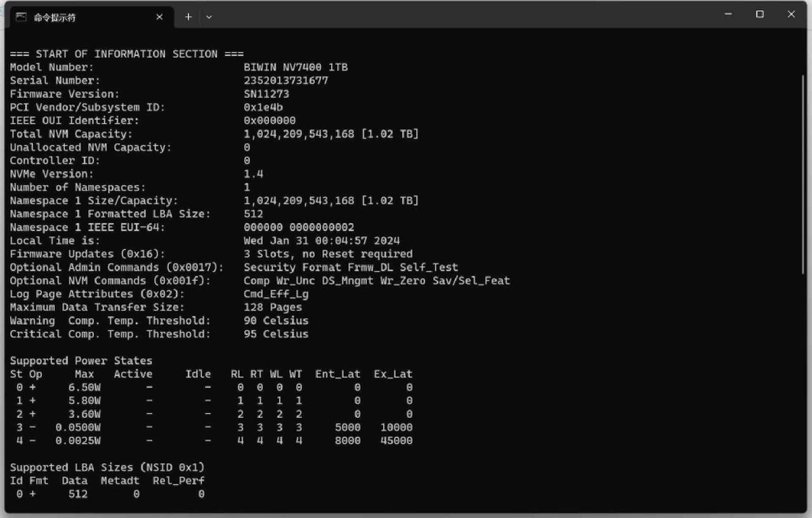Viewport: 812px width, 518px height.
Task: Select the firmware value "SN11273"
Action: (x=266, y=94)
